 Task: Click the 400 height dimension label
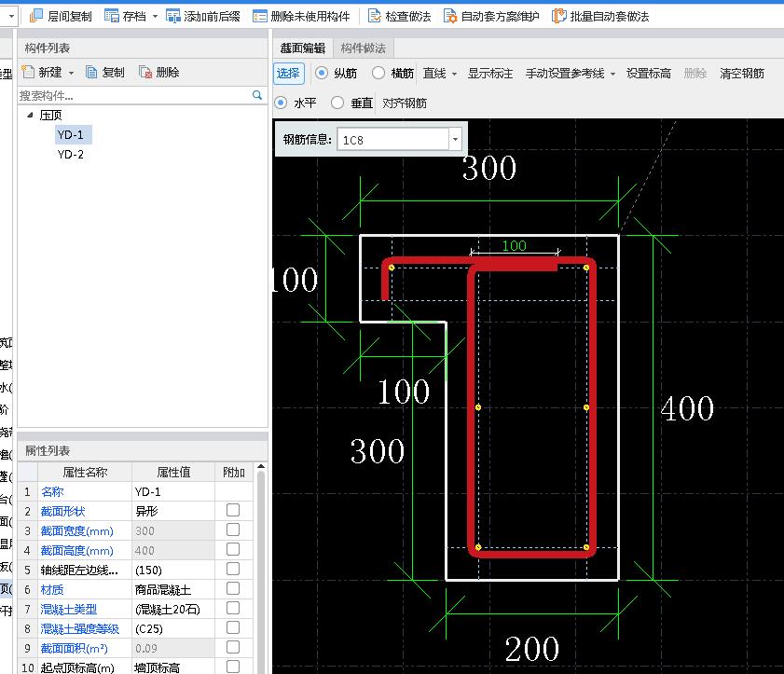[687, 408]
